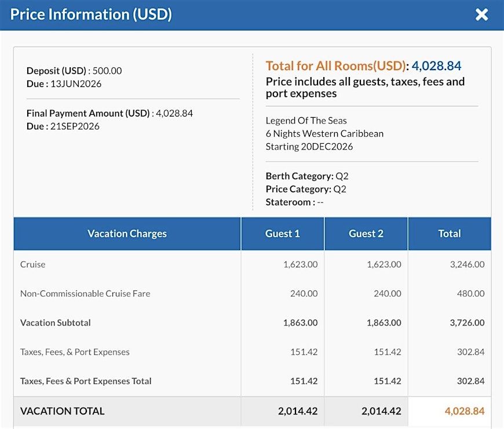The height and width of the screenshot is (429, 504).
Task: Click the Cruise total value 3,246.00
Action: [467, 264]
